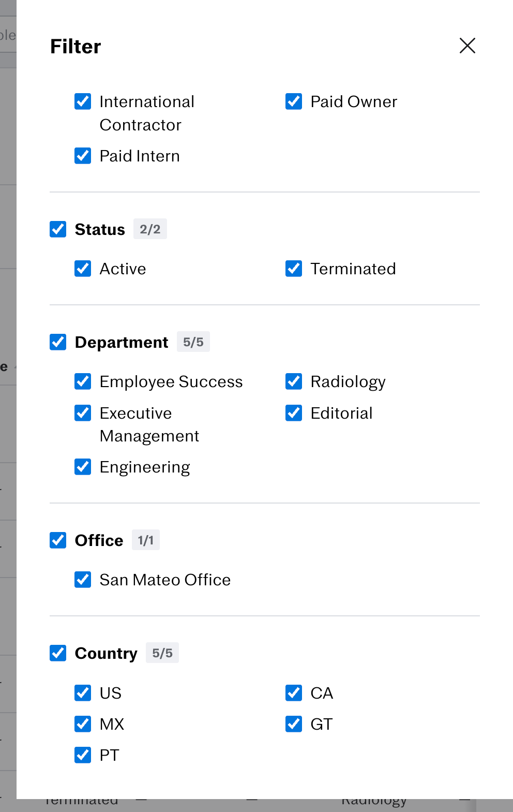Viewport: 513px width, 812px height.
Task: Deselect the Radiology department
Action: point(294,381)
